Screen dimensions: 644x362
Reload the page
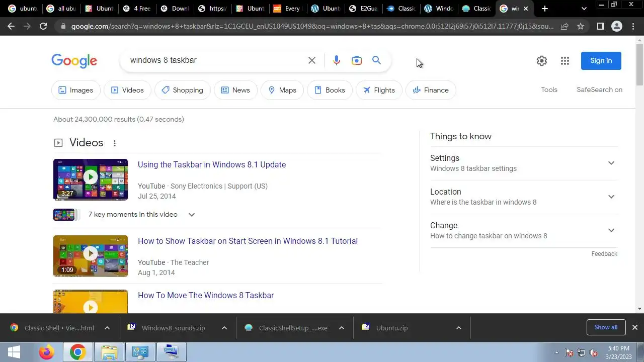[43, 26]
